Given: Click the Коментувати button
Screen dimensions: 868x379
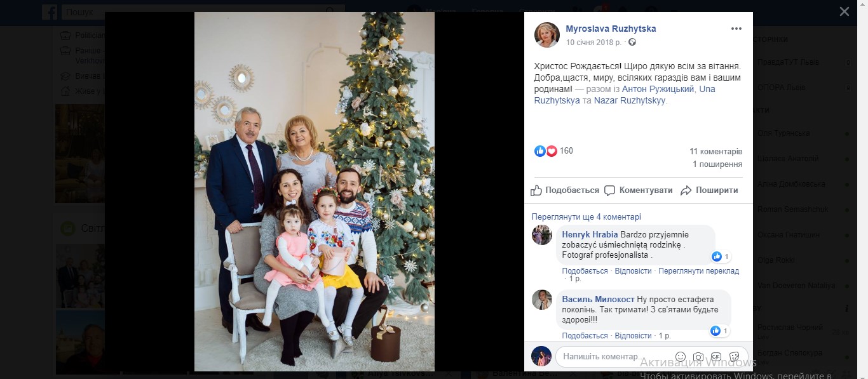Looking at the screenshot, I should [x=638, y=190].
